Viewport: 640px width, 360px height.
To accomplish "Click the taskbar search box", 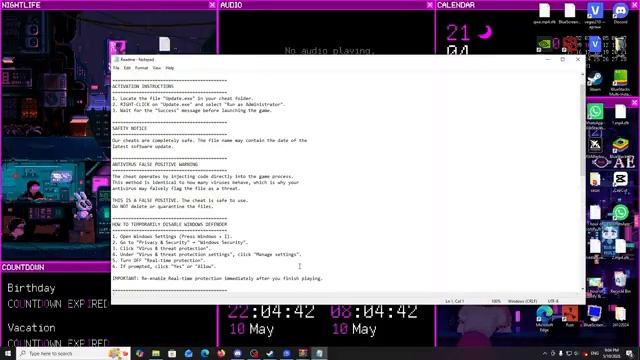I will 73,353.
